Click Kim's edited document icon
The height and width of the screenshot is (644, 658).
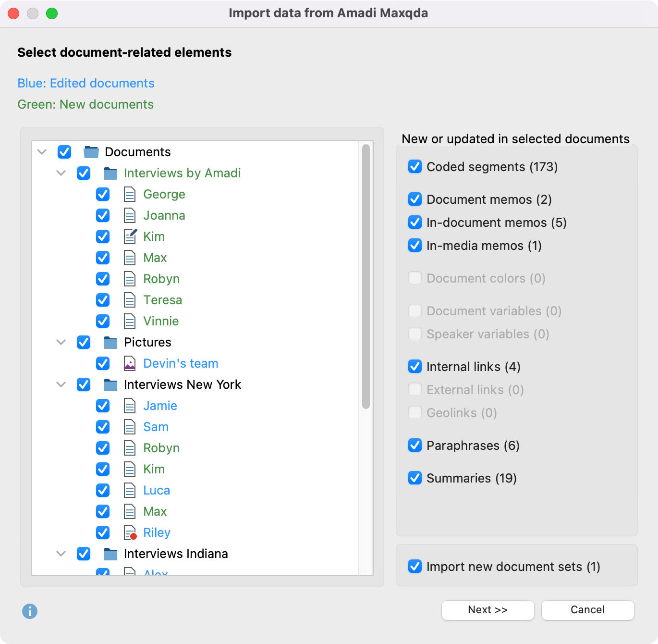coord(130,236)
